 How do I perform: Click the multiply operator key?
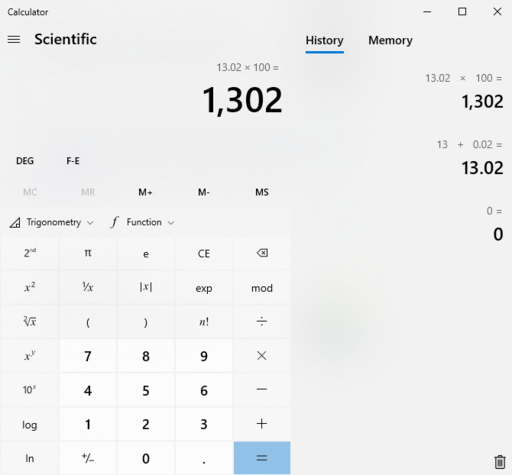pos(262,356)
